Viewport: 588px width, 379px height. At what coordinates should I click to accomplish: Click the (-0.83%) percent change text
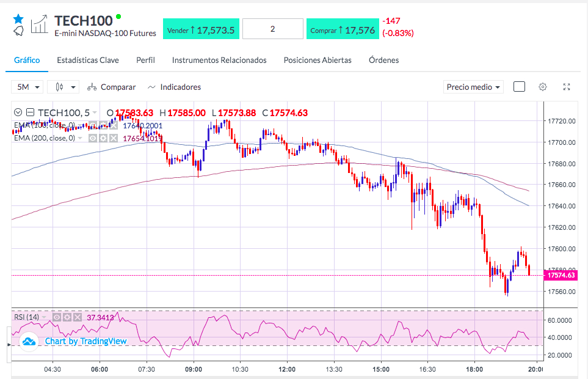point(398,33)
